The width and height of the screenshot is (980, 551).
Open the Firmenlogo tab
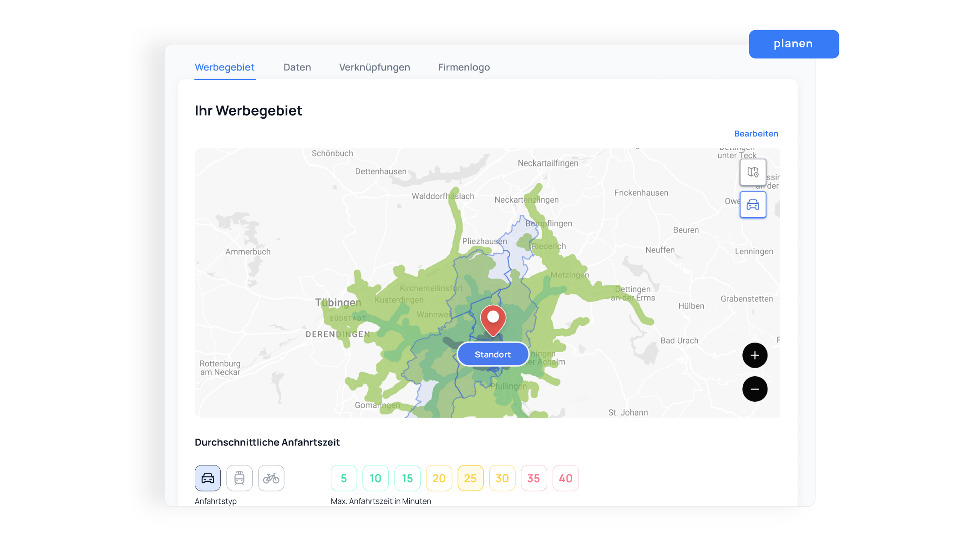point(464,67)
